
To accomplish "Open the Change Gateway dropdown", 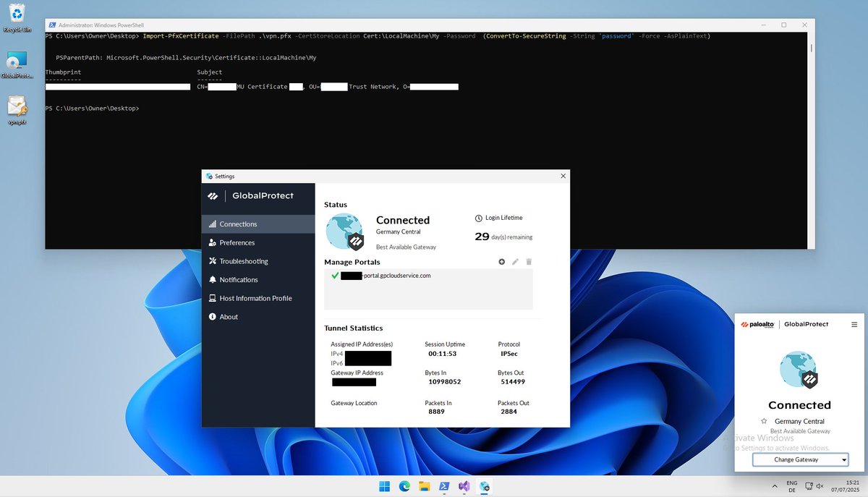I will coord(800,459).
